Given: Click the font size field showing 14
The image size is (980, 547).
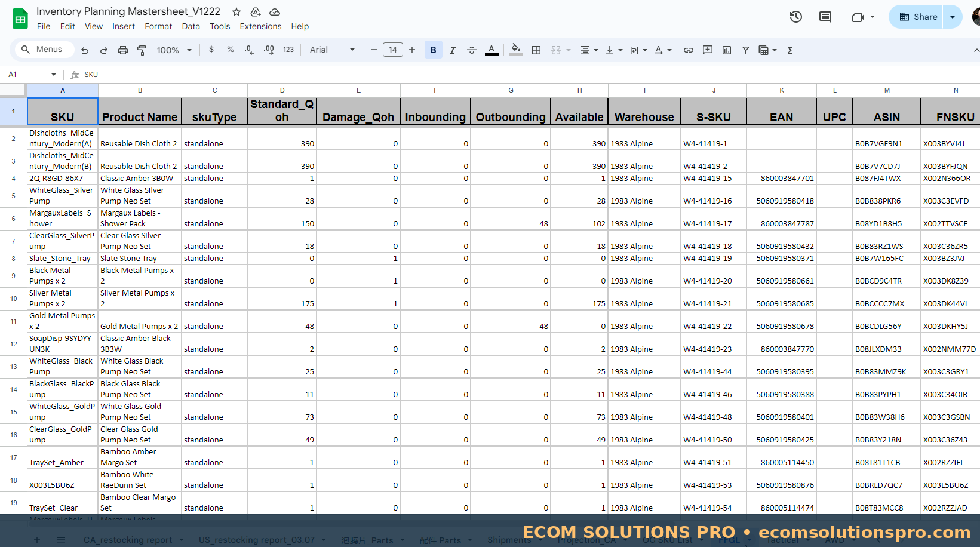Looking at the screenshot, I should pos(393,50).
